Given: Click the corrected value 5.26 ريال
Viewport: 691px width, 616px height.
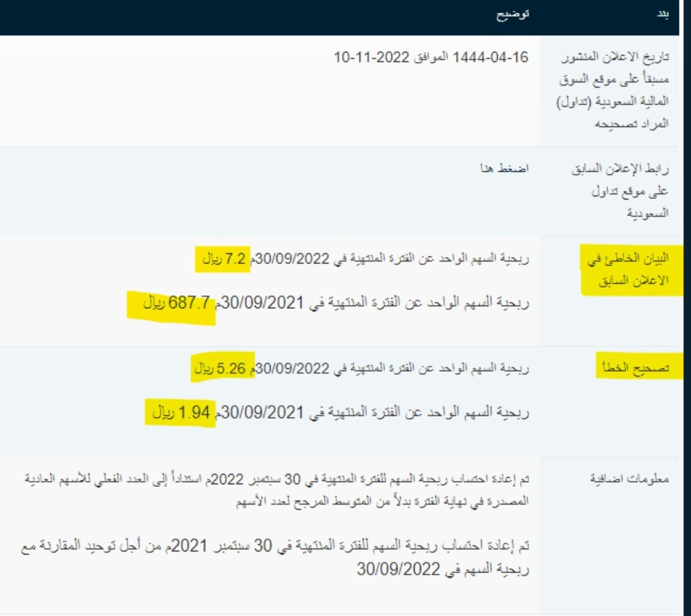Looking at the screenshot, I should pyautogui.click(x=220, y=368).
